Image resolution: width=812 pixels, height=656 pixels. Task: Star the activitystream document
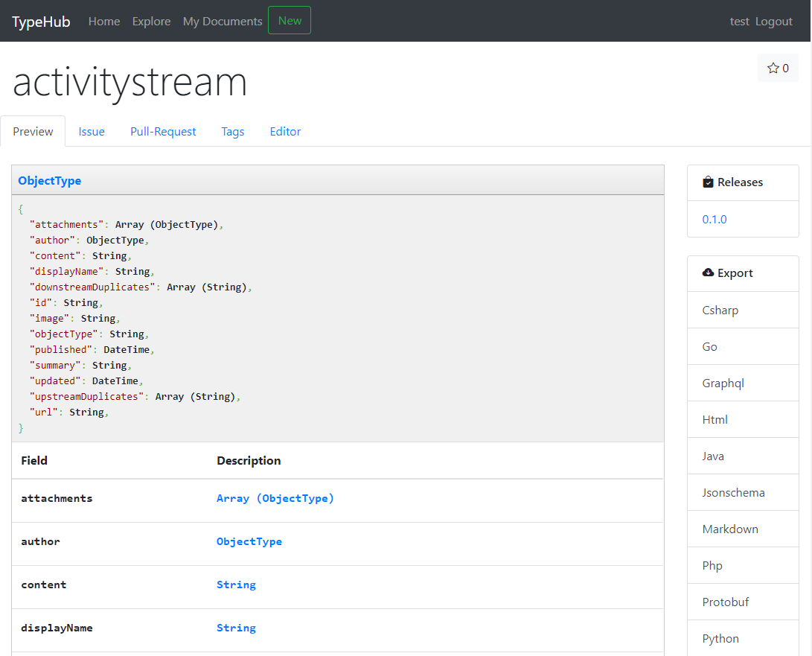pyautogui.click(x=778, y=68)
